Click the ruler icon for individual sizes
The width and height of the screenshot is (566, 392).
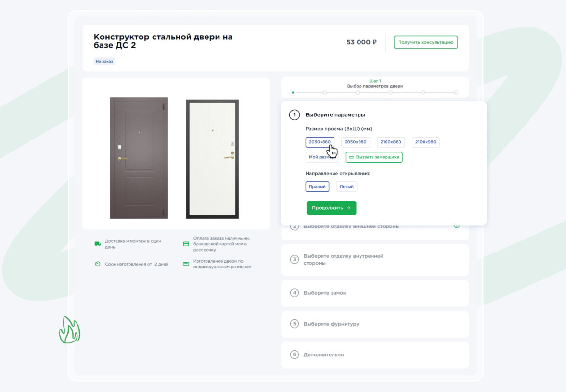point(186,264)
